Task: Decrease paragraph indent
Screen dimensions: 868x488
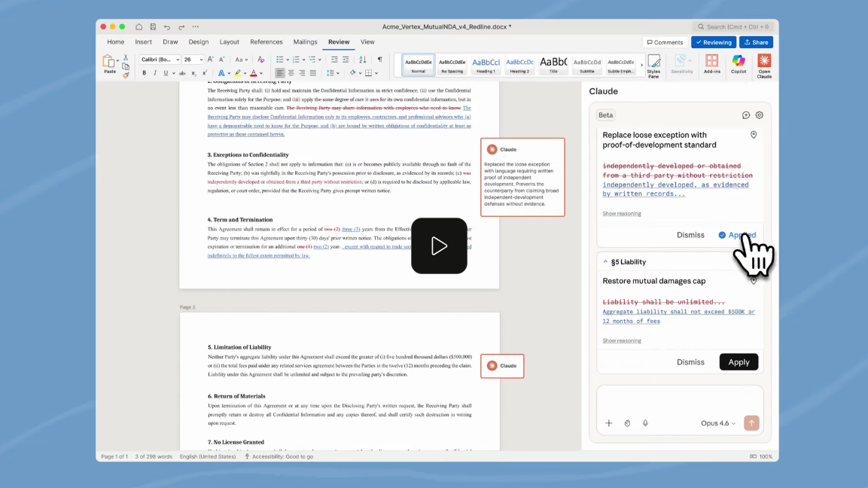Action: coord(333,59)
